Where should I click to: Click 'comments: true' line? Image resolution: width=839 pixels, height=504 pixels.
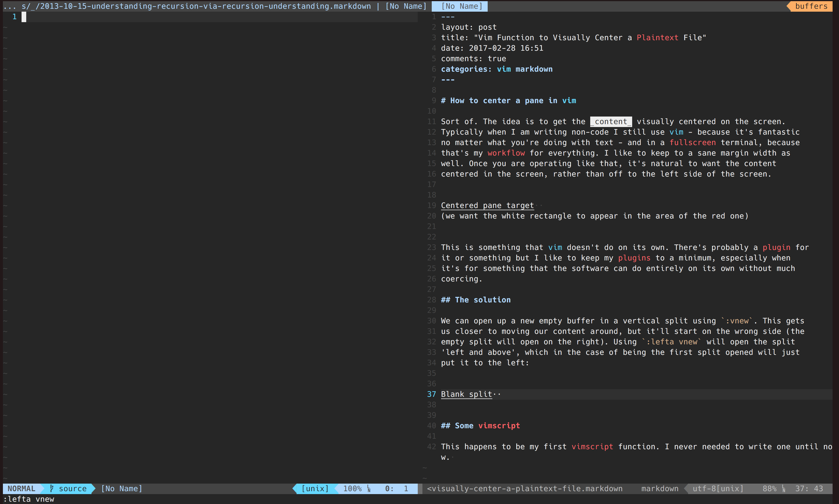tap(473, 59)
